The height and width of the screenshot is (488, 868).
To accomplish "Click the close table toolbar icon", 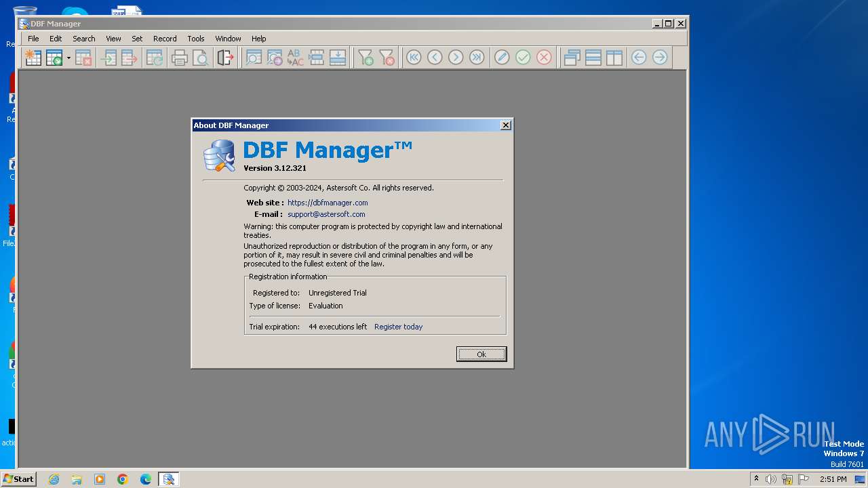I will (83, 58).
